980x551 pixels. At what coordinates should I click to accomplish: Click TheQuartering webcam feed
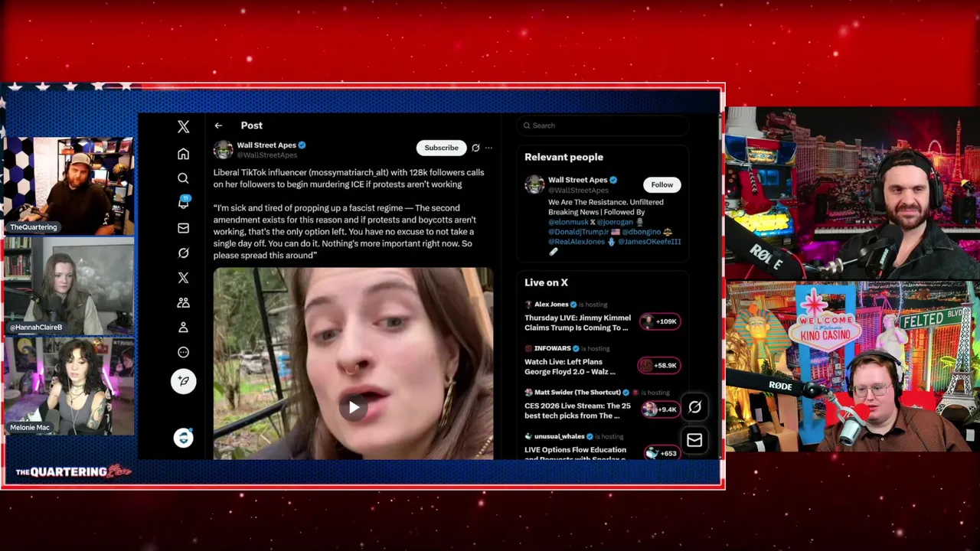[x=70, y=185]
